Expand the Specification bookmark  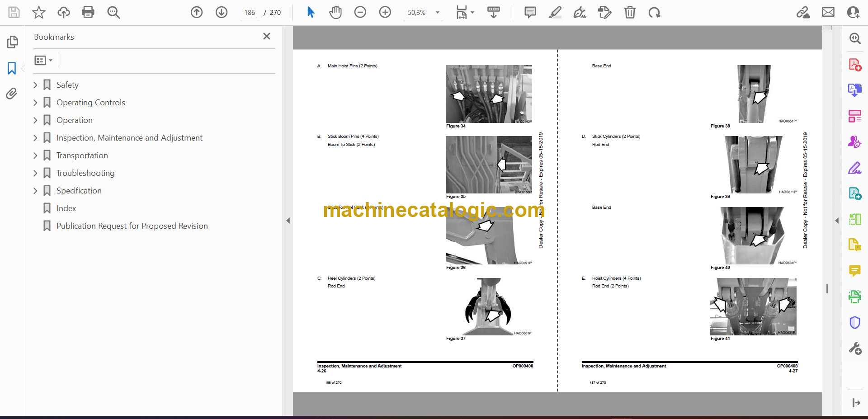pyautogui.click(x=35, y=191)
